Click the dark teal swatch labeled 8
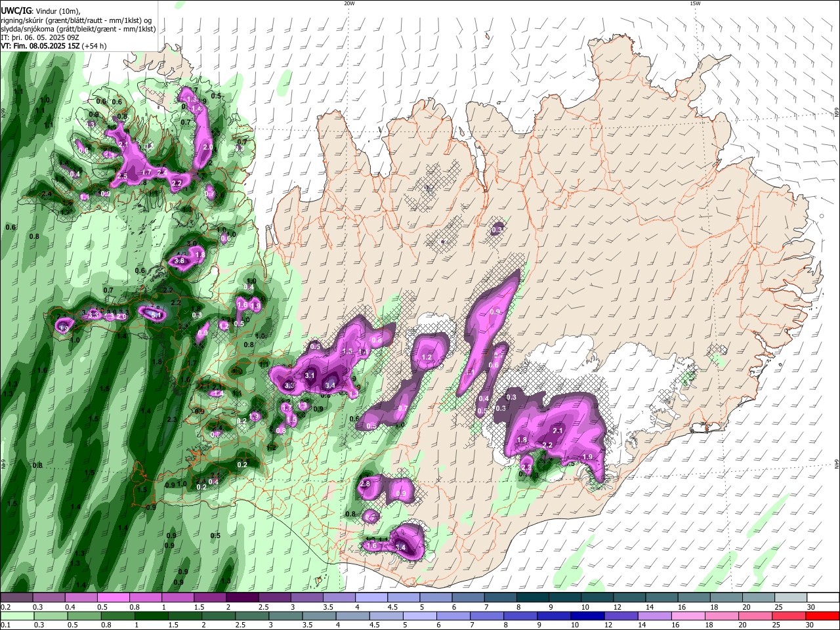 click(532, 598)
